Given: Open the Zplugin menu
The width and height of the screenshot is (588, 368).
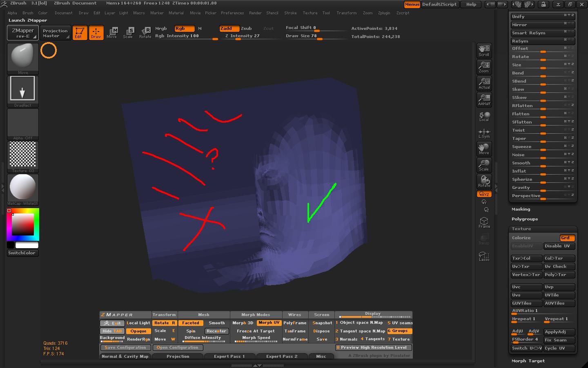Looking at the screenshot, I should pos(384,13).
